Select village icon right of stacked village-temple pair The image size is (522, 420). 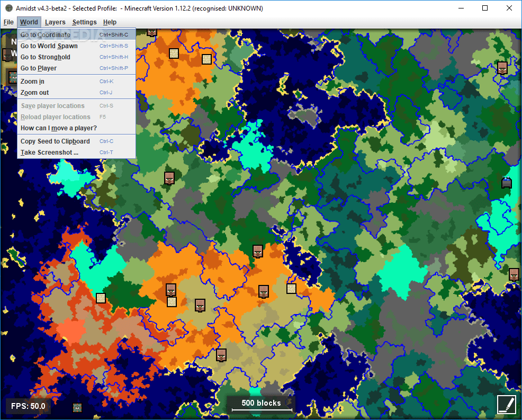tap(200, 305)
